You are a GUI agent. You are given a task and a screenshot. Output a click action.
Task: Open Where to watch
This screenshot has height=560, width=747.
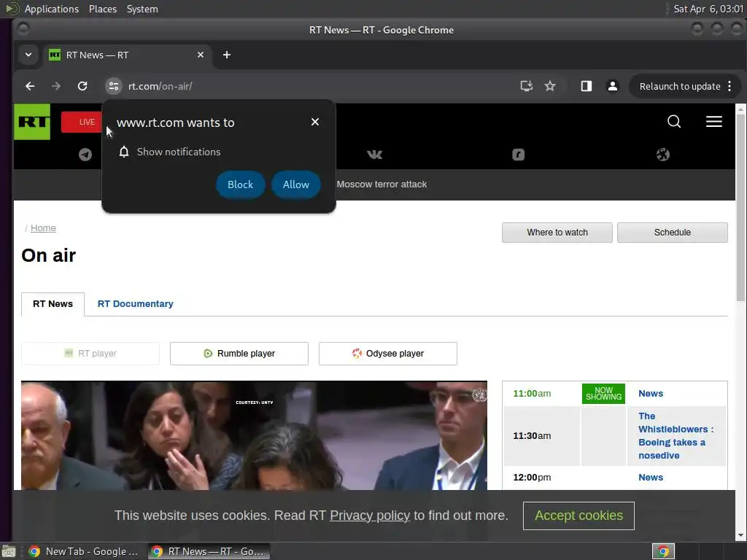pos(557,233)
